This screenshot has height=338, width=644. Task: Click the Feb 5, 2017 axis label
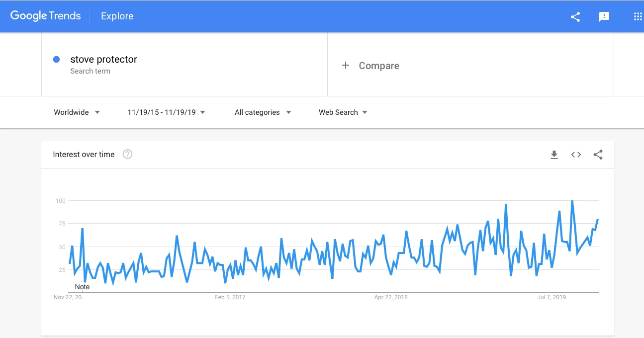click(230, 297)
